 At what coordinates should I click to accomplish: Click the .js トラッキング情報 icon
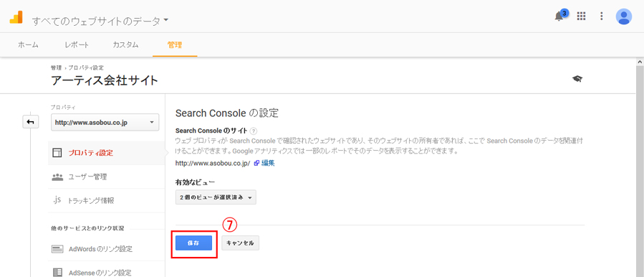pyautogui.click(x=57, y=200)
